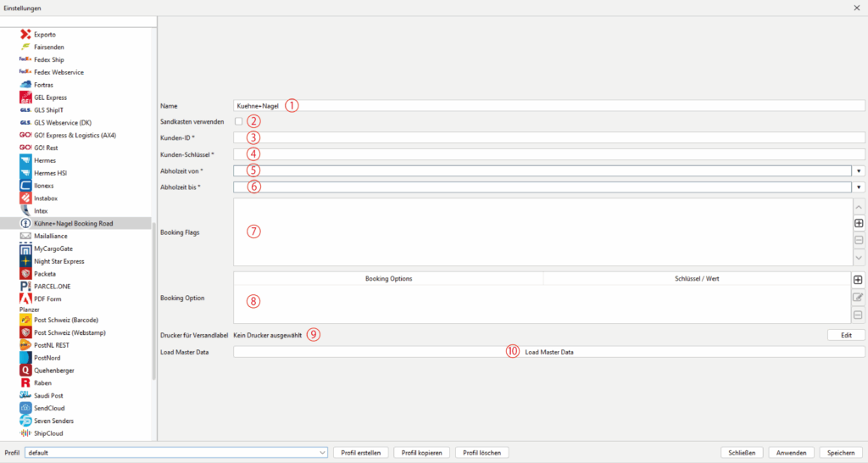Move Booking Flags entry up arrow
The image size is (868, 463).
click(859, 207)
